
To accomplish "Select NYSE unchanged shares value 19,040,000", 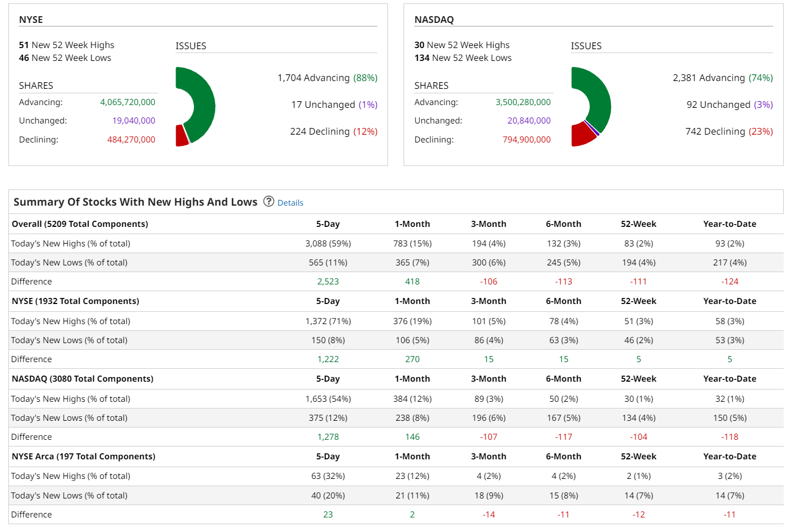I will click(x=134, y=121).
